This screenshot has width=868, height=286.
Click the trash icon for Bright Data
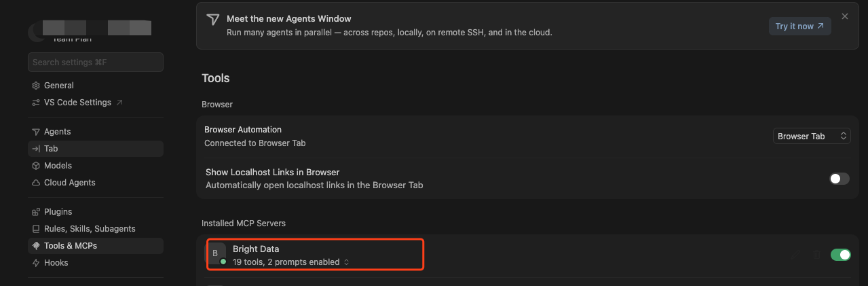[x=816, y=255]
